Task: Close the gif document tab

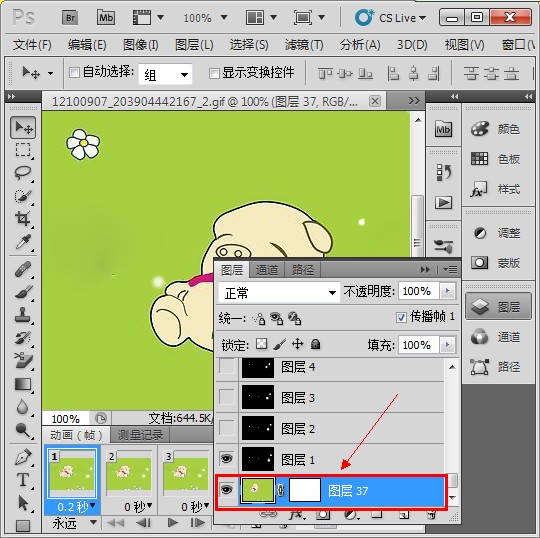Action: click(375, 101)
